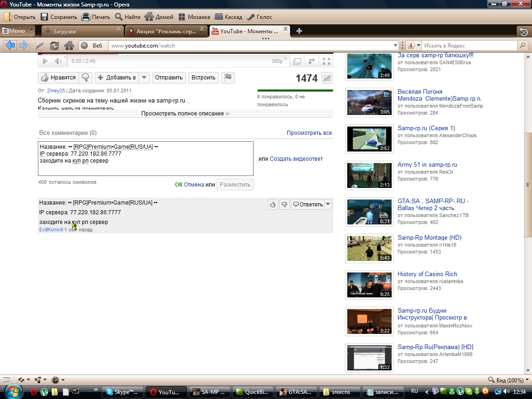The width and height of the screenshot is (532, 399).
Task: Click the Cascade windows button
Action: tap(228, 17)
